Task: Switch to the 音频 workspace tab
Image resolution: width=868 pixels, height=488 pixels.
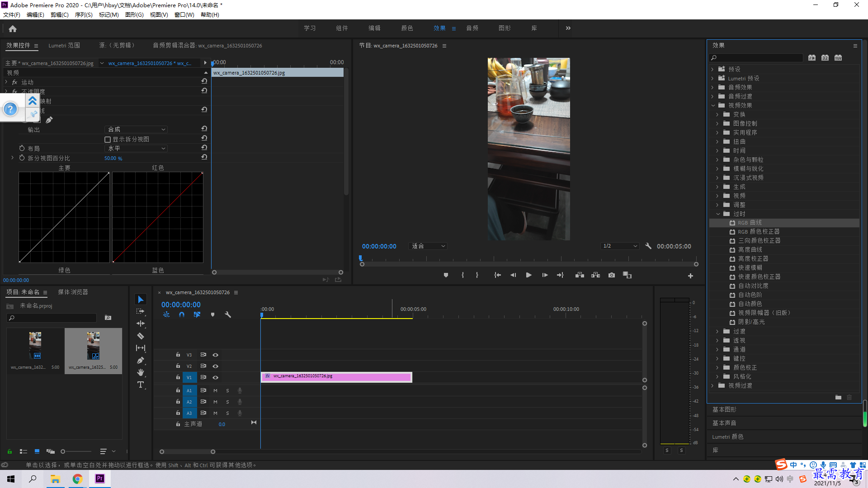Action: click(x=472, y=28)
